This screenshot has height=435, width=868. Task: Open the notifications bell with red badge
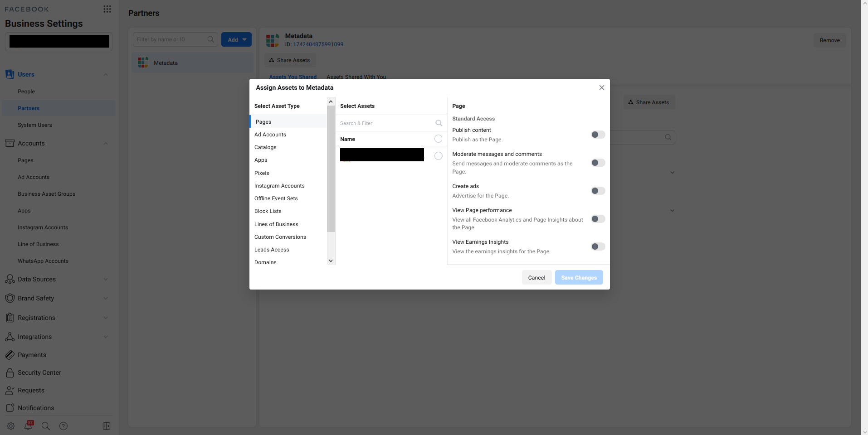[29, 425]
